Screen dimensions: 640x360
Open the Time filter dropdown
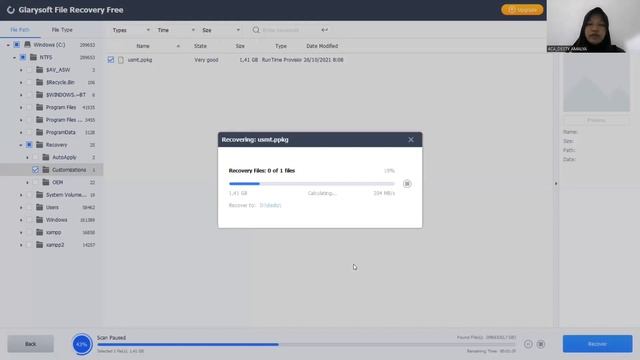coord(176,30)
